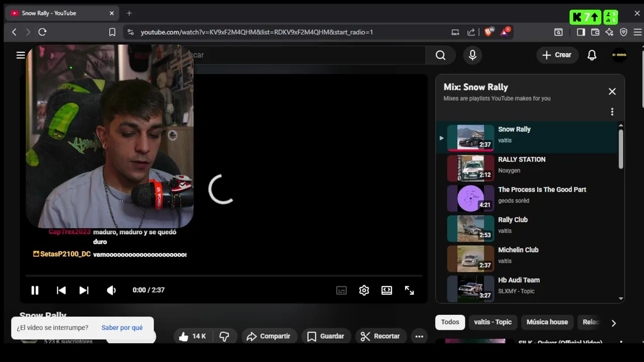Select the Snow Rally playlist entry
Screen dimensions: 644x362
(x=527, y=138)
